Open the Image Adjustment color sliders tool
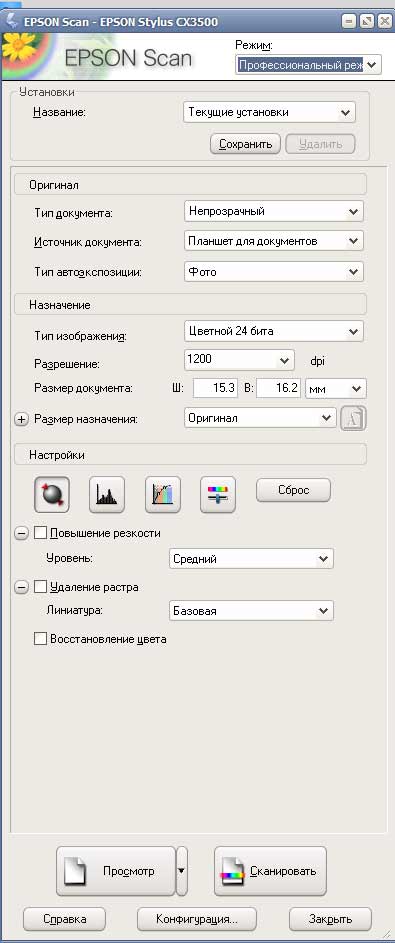The image size is (395, 943). pos(218,494)
